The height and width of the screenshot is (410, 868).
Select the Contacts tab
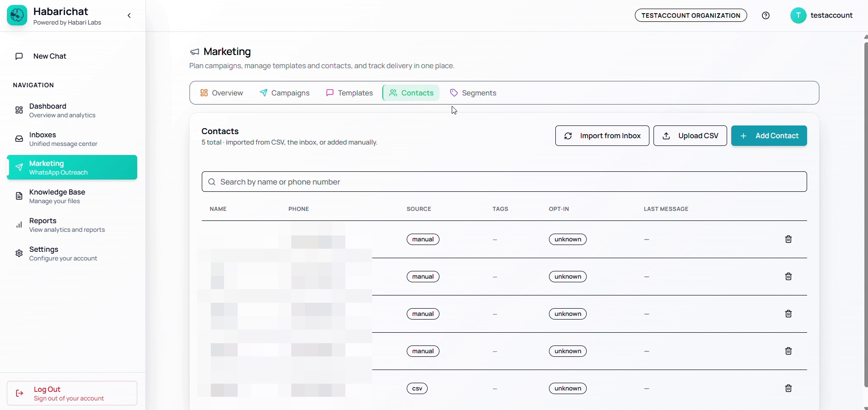click(411, 93)
